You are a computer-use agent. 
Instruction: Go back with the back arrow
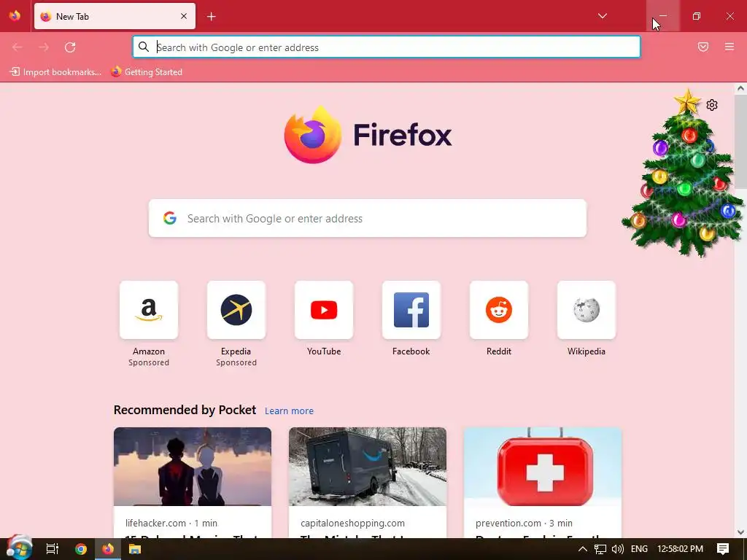click(x=18, y=47)
